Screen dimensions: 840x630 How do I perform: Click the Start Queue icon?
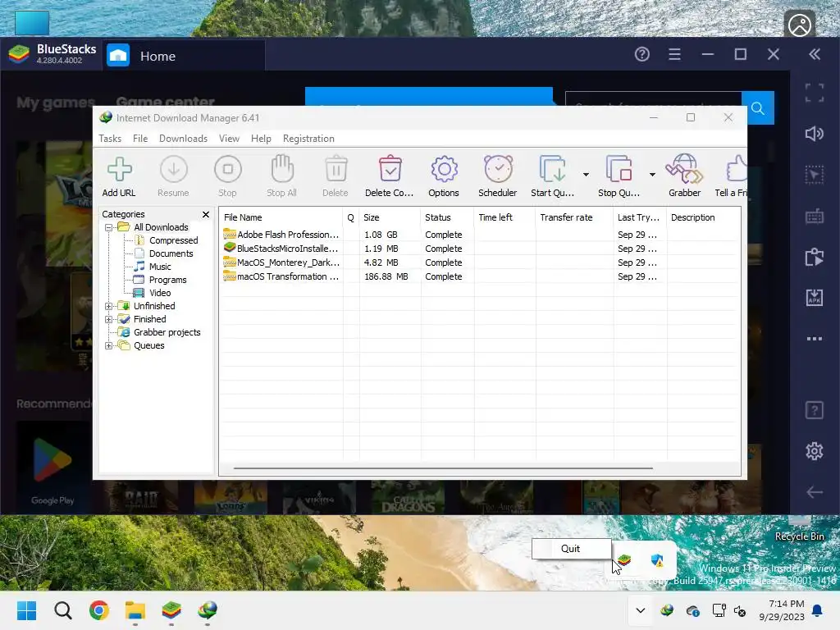coord(552,169)
